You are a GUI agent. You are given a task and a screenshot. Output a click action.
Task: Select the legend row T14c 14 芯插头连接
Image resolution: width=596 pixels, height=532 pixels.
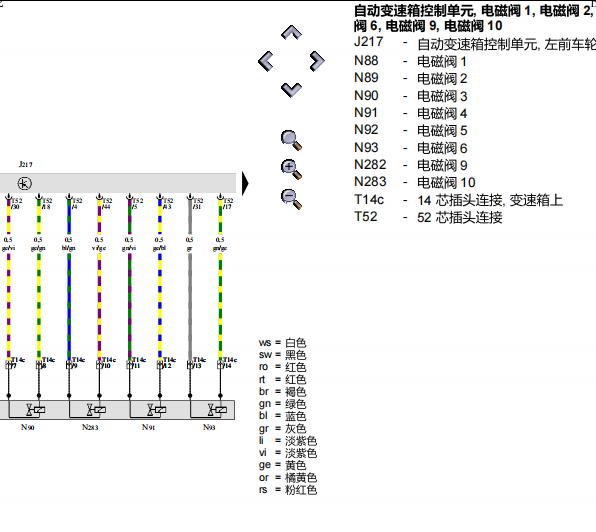point(458,200)
